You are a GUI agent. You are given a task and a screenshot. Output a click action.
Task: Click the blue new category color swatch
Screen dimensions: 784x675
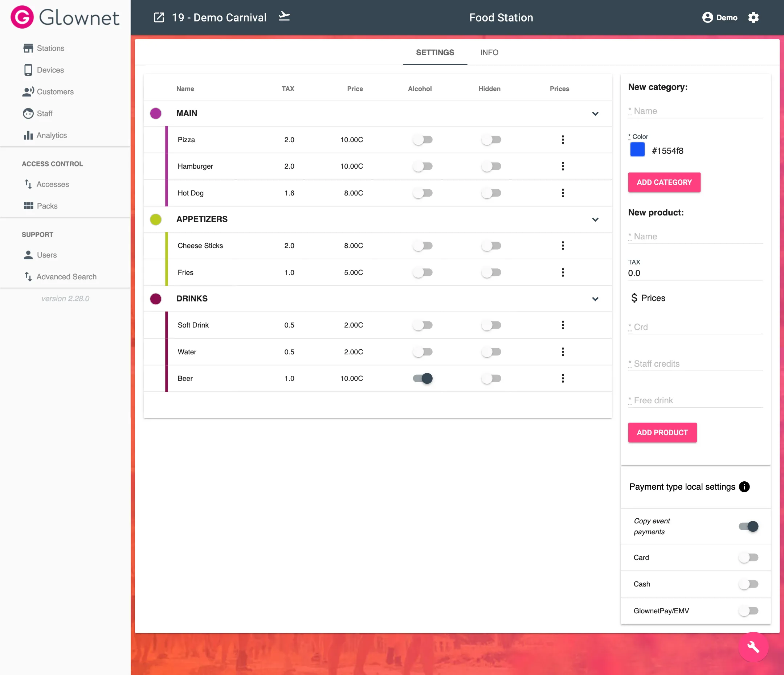click(x=638, y=150)
